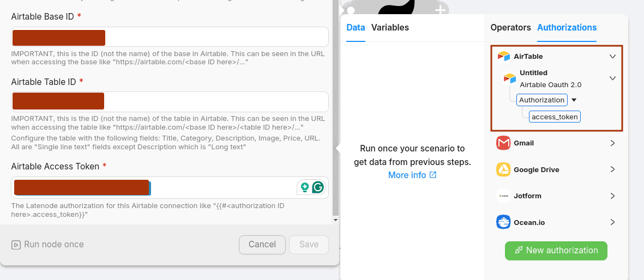Screen dimensions: 644x280
Task: Collapse the Untitled Airtable Oauth connection
Action: [x=612, y=78]
